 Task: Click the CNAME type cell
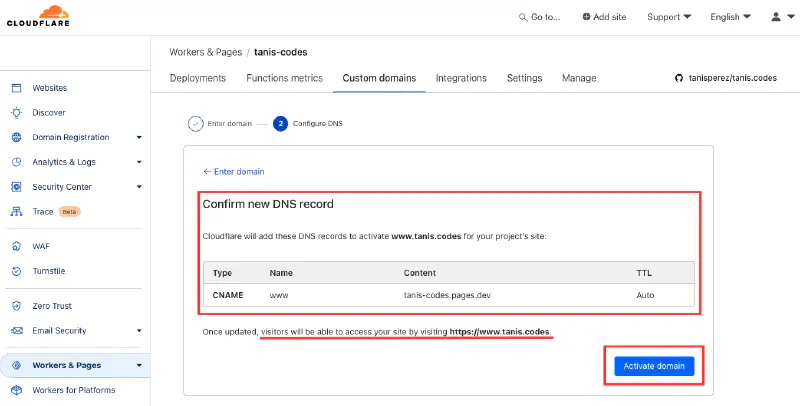click(x=228, y=295)
